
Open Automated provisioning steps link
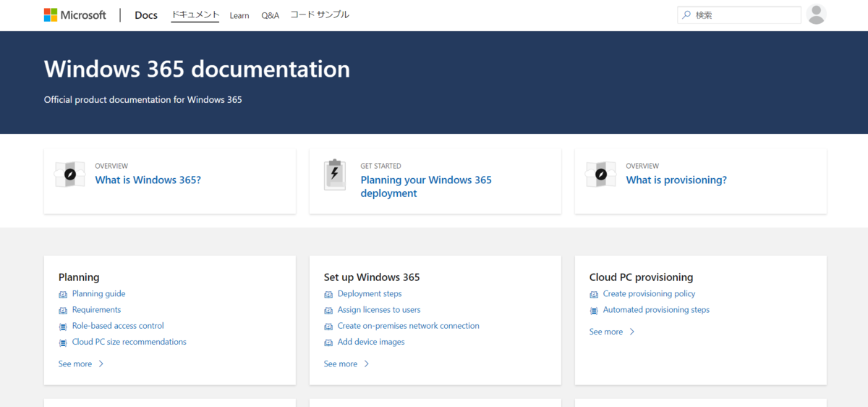point(656,310)
